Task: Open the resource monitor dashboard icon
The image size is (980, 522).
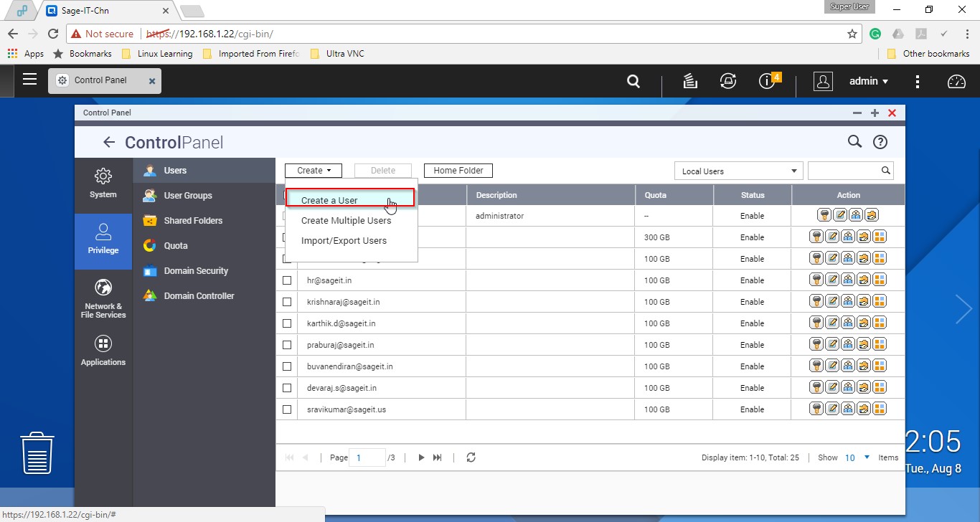Action: pyautogui.click(x=956, y=82)
